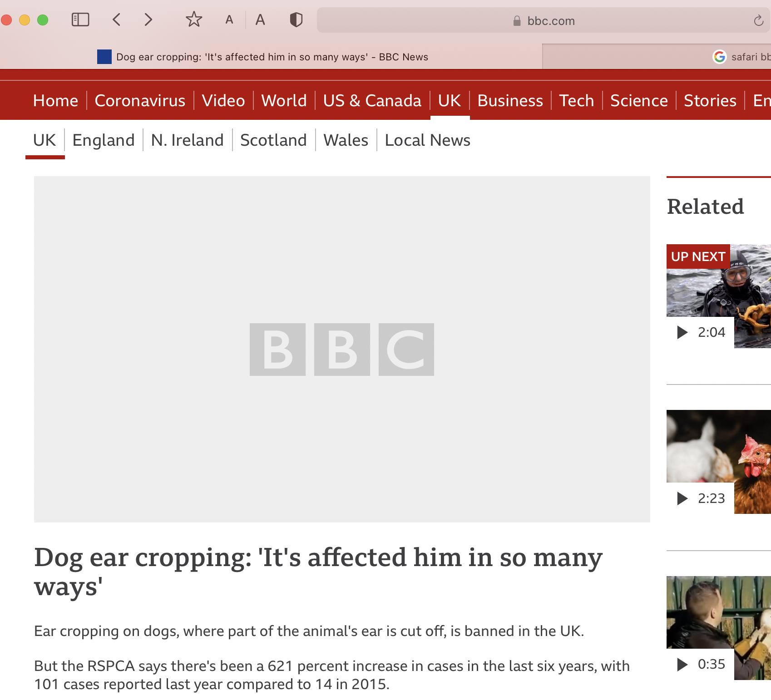Open the Home section in BBC nav
The image size is (771, 700).
pos(56,100)
